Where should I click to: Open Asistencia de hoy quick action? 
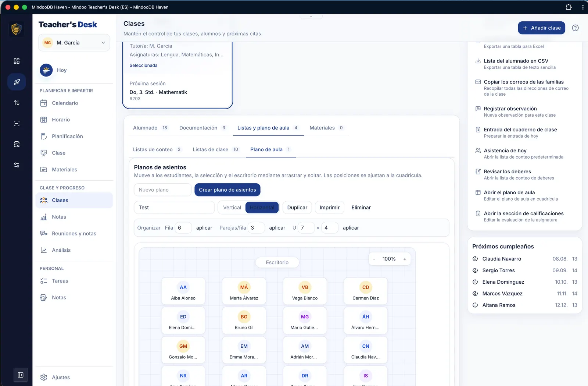[525, 153]
